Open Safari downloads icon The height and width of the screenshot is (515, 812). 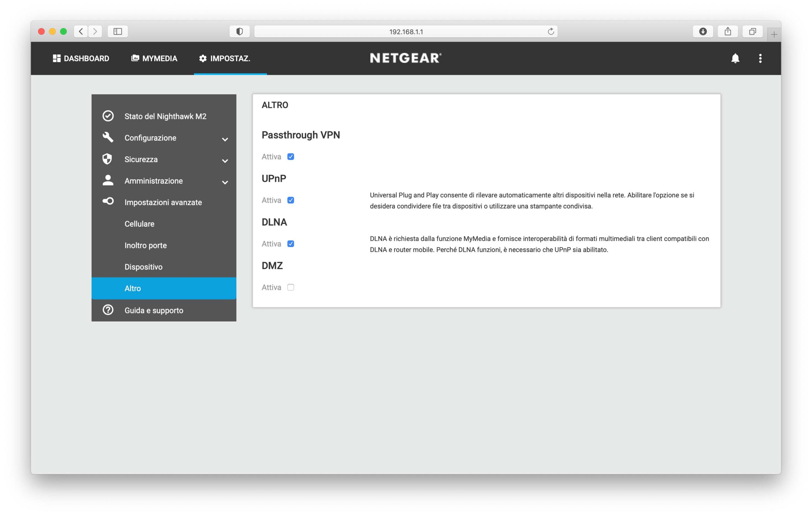703,31
